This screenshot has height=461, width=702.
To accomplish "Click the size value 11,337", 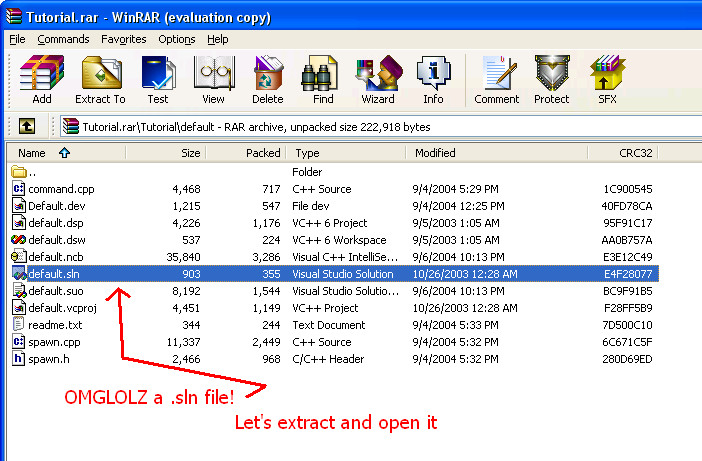I will pos(184,342).
